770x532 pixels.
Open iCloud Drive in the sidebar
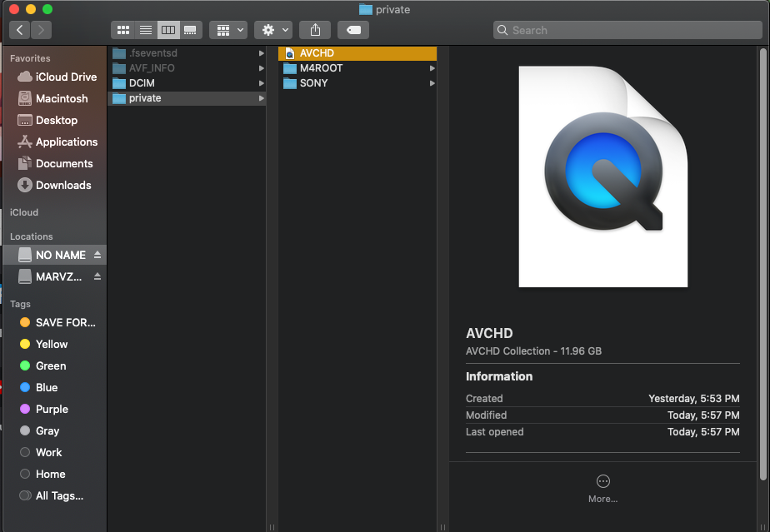coord(66,77)
